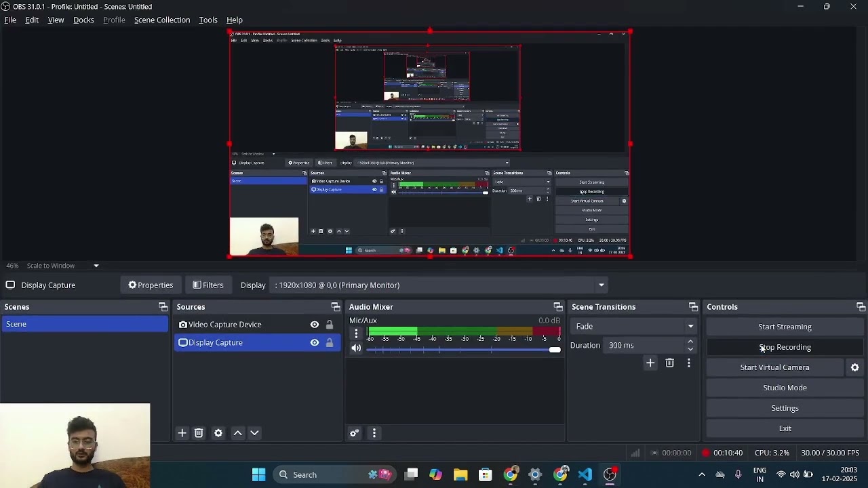
Task: Adjust the Mic/Aux volume slider handle
Action: point(555,350)
